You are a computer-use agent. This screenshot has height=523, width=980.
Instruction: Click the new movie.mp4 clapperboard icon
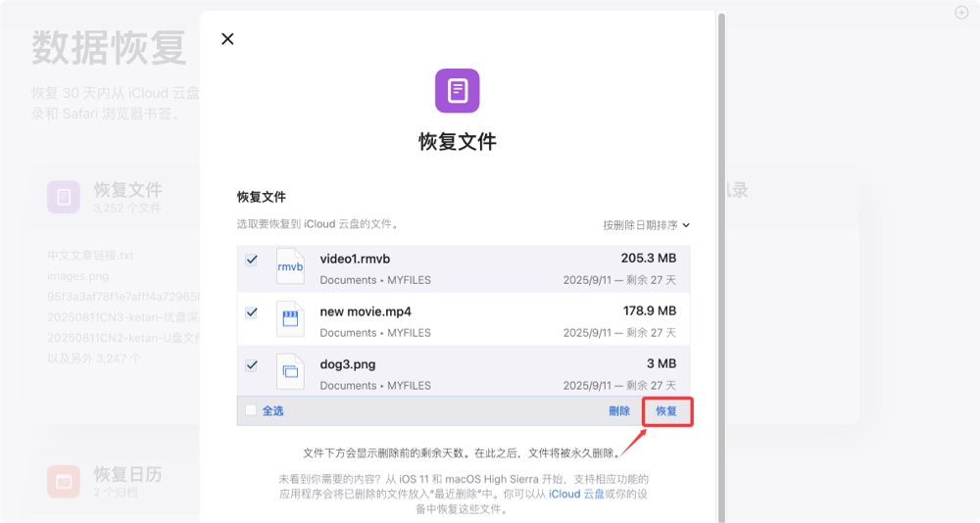tap(290, 319)
